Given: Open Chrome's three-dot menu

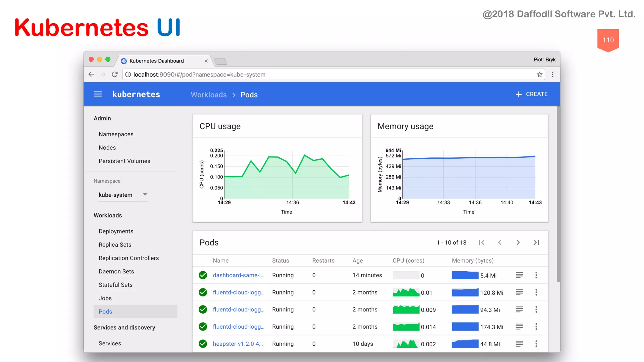Looking at the screenshot, I should pos(552,74).
